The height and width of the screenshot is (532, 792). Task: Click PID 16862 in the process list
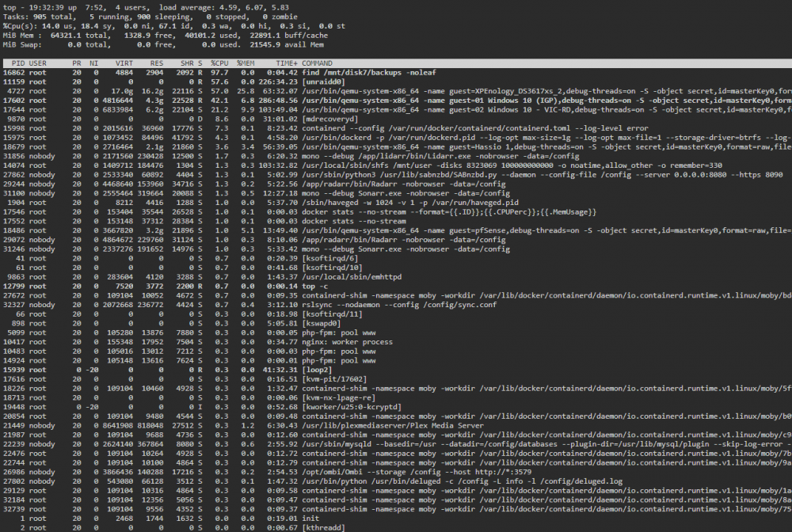(13, 73)
